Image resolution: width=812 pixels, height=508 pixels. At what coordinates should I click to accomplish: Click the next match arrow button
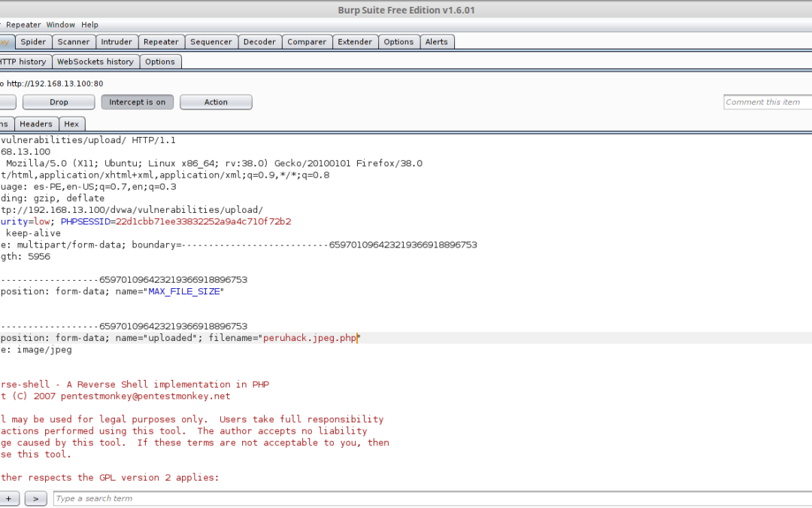[36, 499]
